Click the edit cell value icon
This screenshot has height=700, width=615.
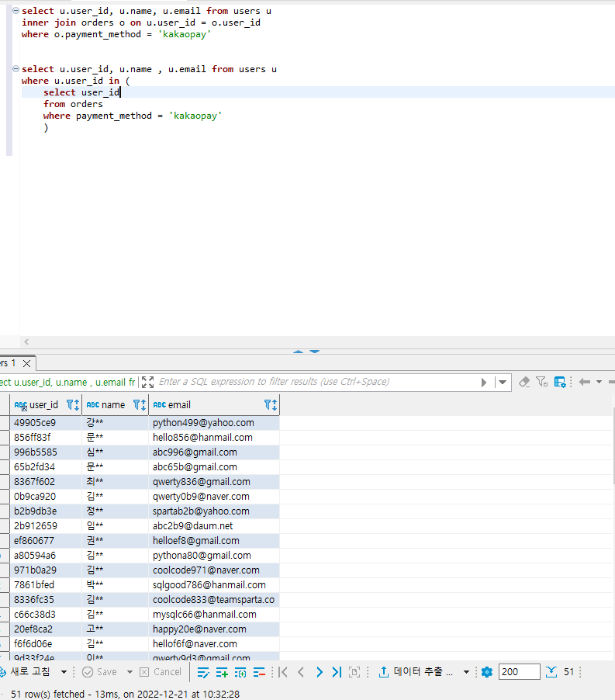click(x=203, y=672)
